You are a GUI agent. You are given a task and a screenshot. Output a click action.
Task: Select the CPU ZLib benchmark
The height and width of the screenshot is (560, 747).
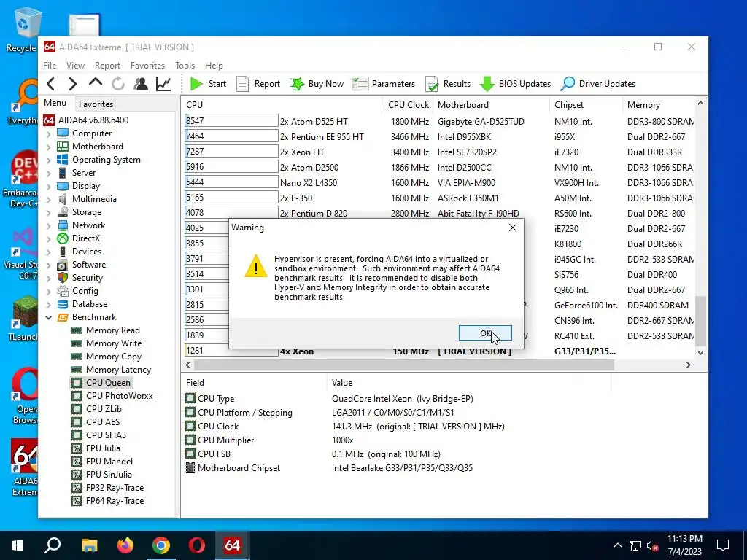[104, 409]
